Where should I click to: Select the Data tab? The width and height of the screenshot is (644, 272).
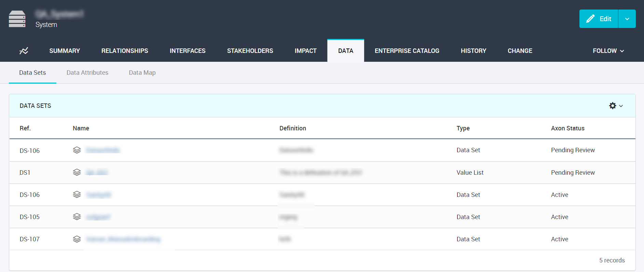(x=346, y=51)
